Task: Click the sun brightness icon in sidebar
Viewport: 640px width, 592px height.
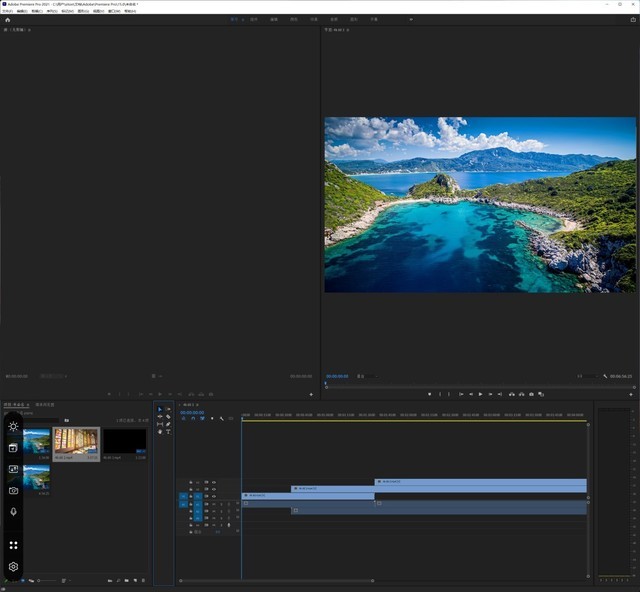Action: [x=13, y=426]
